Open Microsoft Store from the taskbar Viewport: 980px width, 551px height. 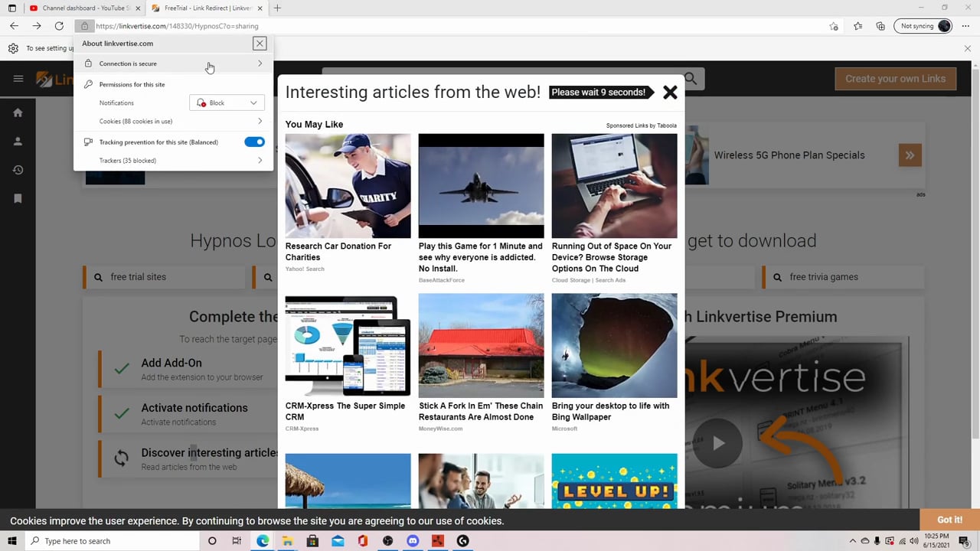click(312, 541)
